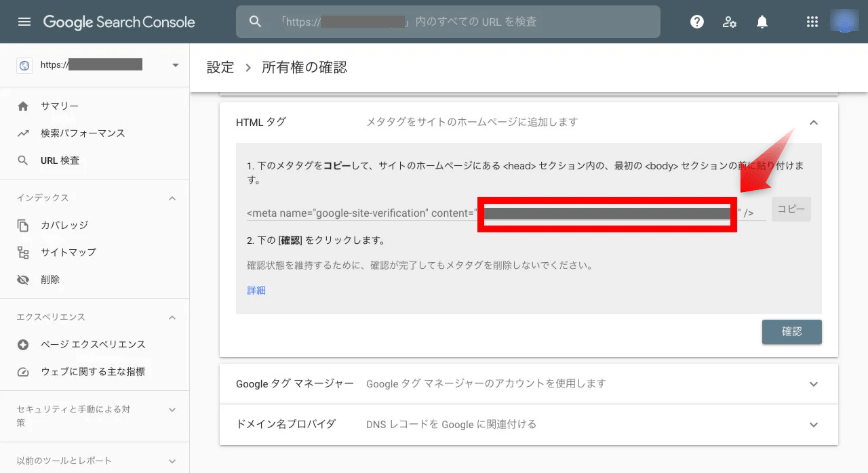Open 検索パフォーマンス report

(x=82, y=133)
